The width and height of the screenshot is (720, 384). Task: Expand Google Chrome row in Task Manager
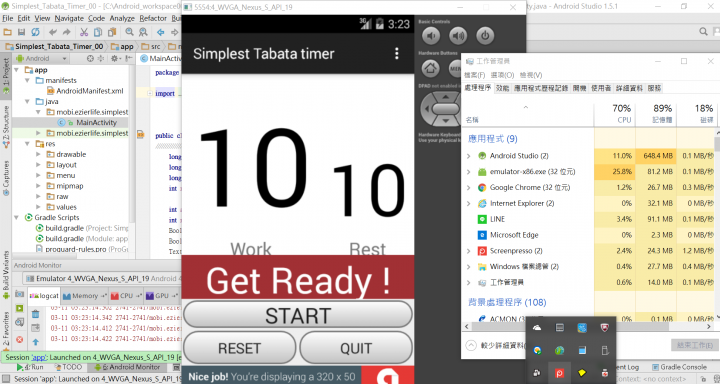click(x=468, y=188)
